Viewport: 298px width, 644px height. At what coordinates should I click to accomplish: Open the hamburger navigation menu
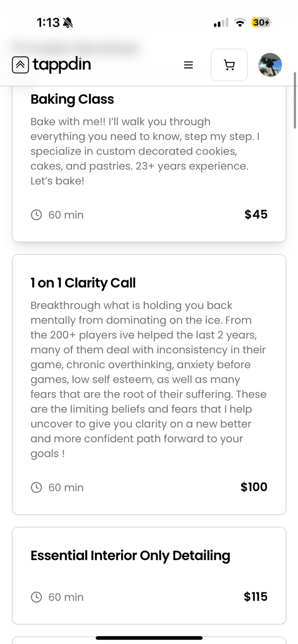(188, 65)
